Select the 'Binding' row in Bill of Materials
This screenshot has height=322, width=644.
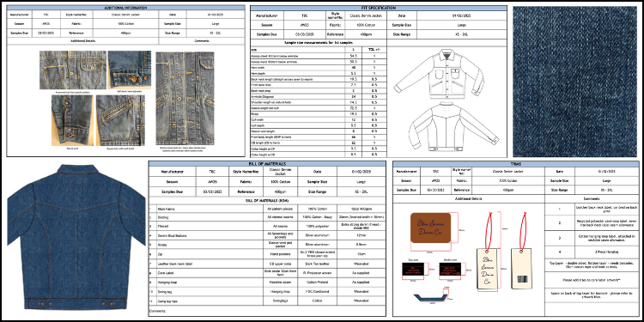[267, 217]
